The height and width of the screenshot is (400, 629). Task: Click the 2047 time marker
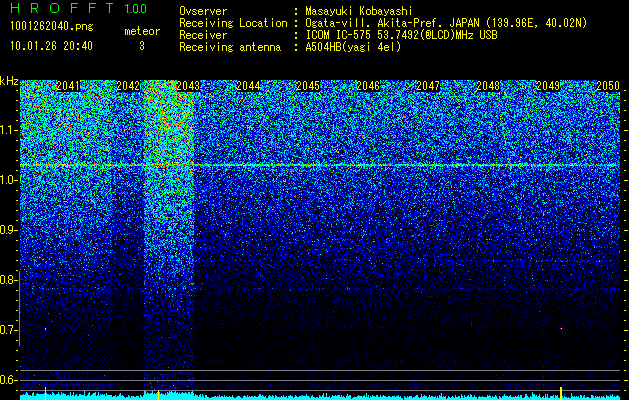click(428, 86)
